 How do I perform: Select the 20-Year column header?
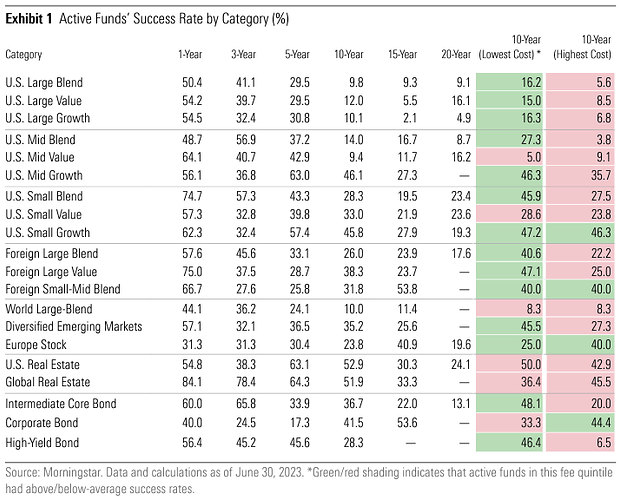click(456, 54)
